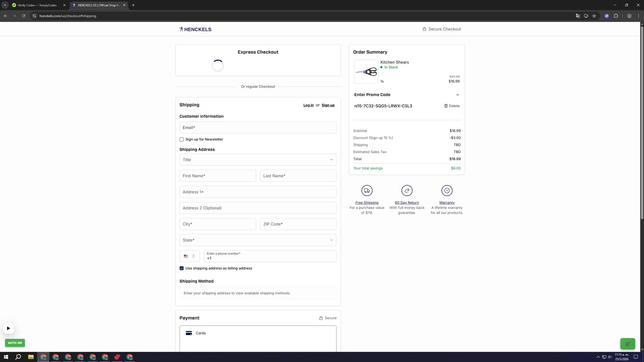Click the First Name field

(218, 176)
